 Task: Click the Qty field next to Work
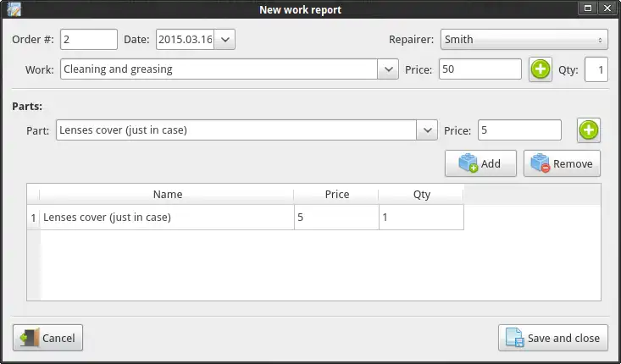coord(596,69)
